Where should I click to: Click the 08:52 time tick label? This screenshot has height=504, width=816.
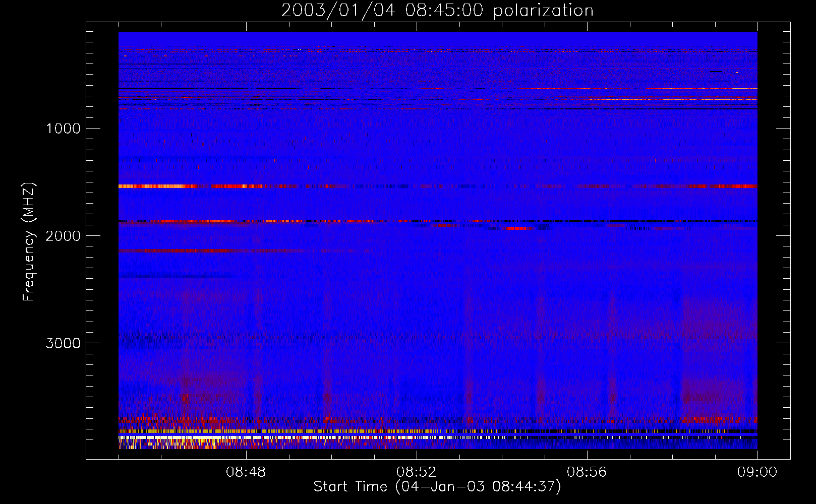tap(417, 472)
